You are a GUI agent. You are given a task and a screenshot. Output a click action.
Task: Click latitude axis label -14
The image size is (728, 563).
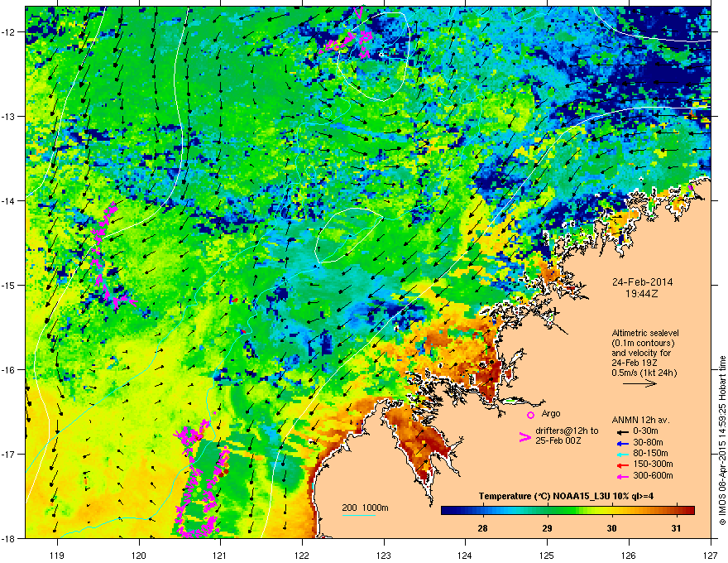click(x=8, y=201)
